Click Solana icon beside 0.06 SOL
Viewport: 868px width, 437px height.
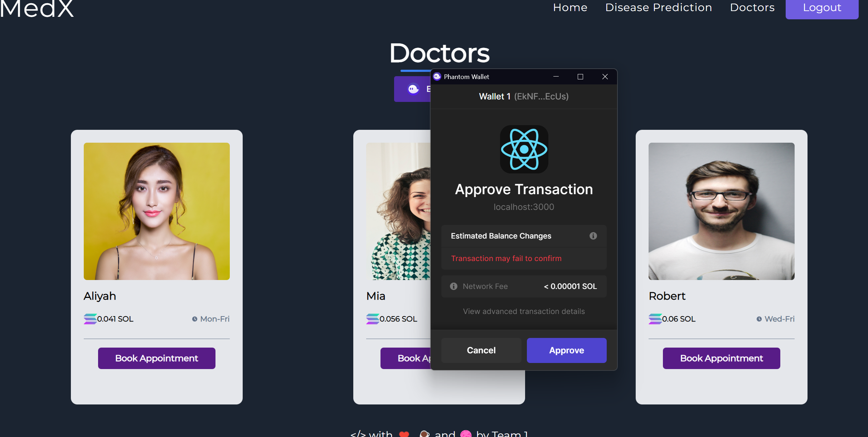coord(655,319)
